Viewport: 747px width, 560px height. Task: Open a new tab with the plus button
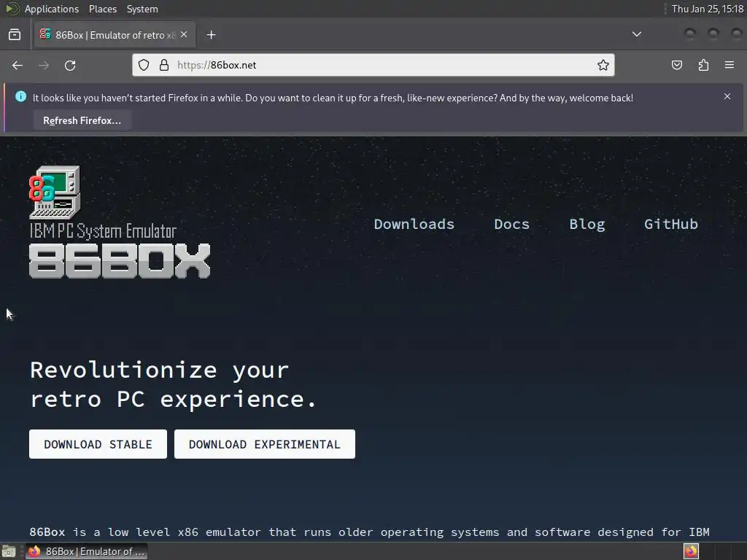[211, 35]
